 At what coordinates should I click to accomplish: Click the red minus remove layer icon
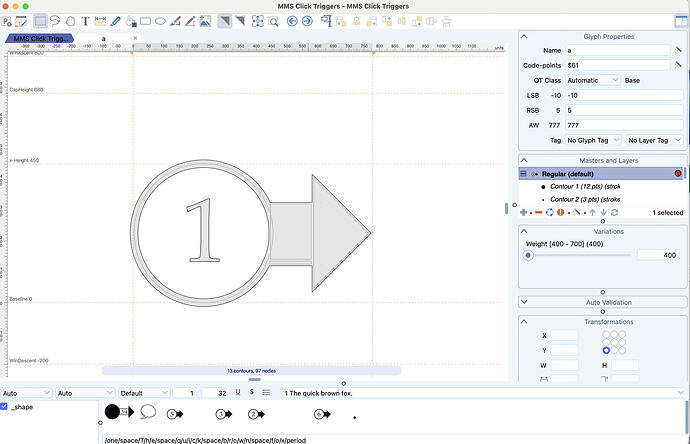[x=539, y=213]
